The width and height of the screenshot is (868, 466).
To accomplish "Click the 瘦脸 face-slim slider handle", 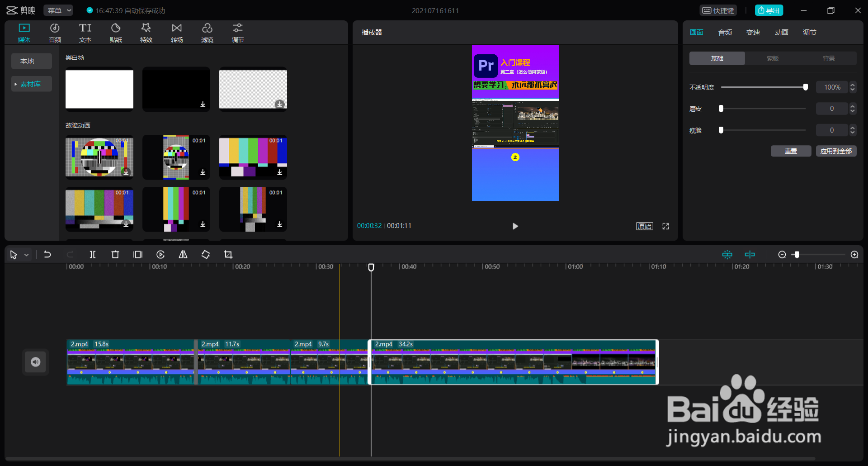I will pyautogui.click(x=721, y=130).
